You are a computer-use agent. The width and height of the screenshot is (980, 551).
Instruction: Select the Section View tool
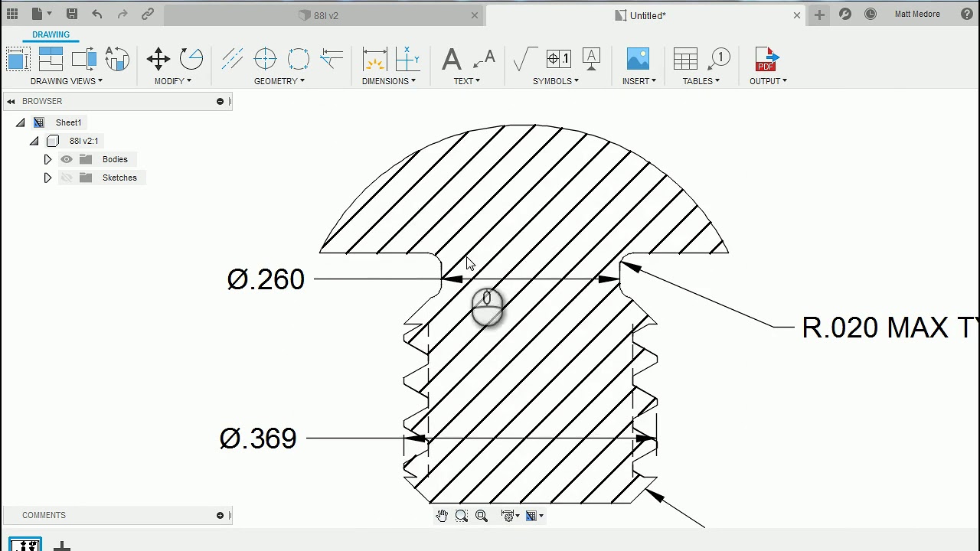tap(83, 59)
